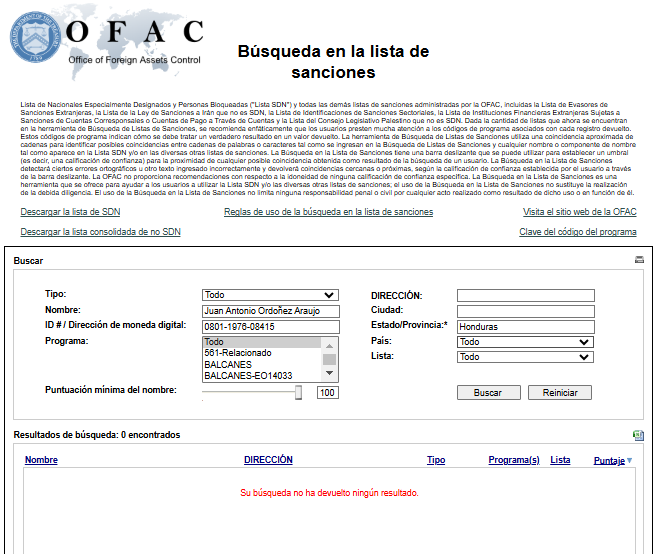Collapse the Buscar search panel
This screenshot has width=660, height=554.
(x=639, y=260)
